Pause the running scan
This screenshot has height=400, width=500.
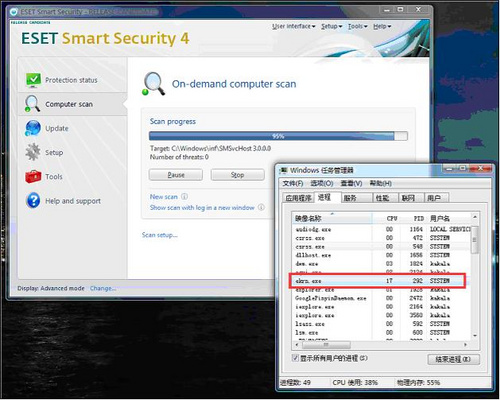point(176,175)
